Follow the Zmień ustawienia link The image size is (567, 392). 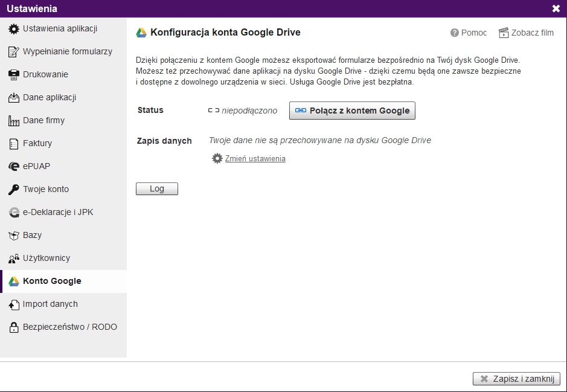(x=255, y=158)
